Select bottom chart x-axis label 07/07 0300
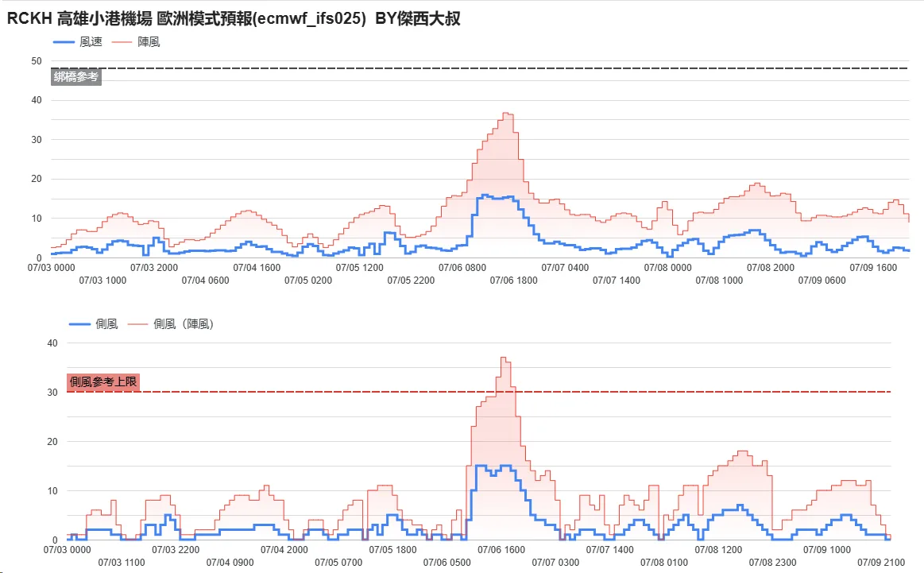The height and width of the screenshot is (573, 924). point(555,563)
